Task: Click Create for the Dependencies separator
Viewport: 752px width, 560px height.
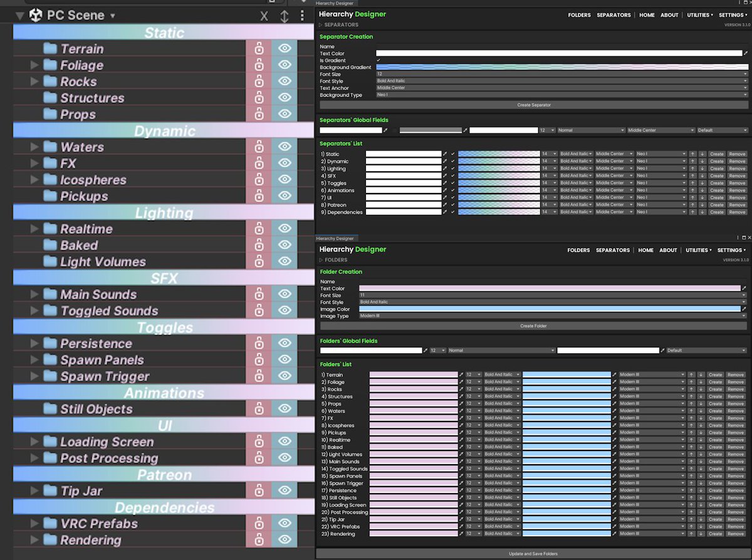Action: click(717, 212)
